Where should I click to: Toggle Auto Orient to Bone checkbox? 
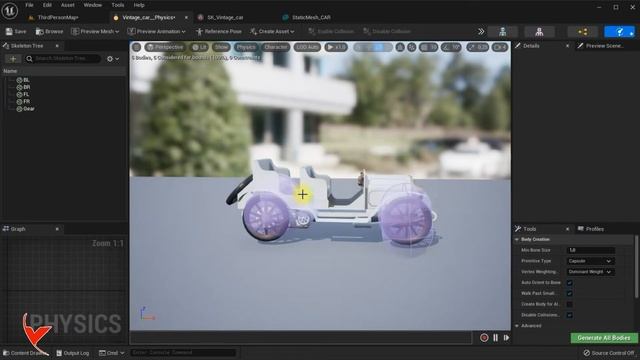point(570,283)
